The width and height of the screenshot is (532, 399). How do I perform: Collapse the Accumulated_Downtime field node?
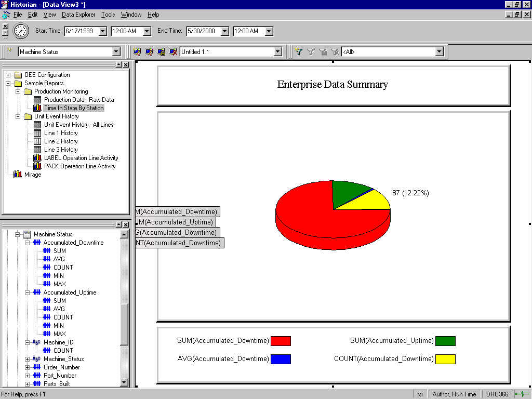pyautogui.click(x=28, y=243)
